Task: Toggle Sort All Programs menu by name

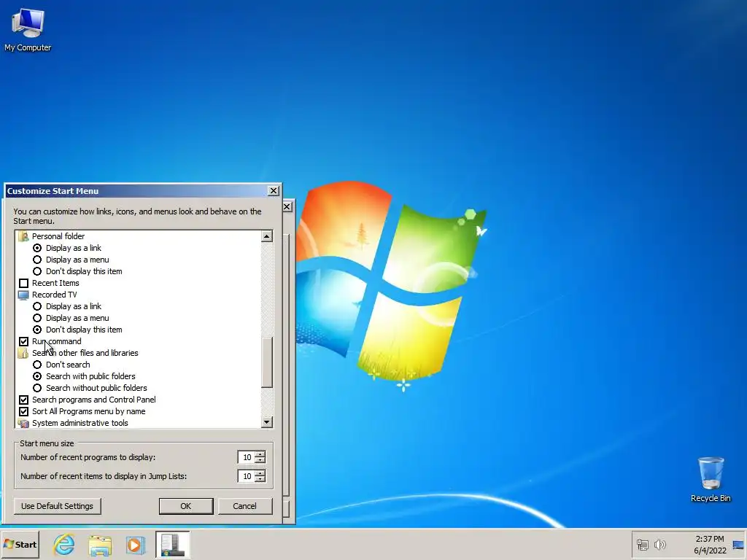Action: point(23,411)
